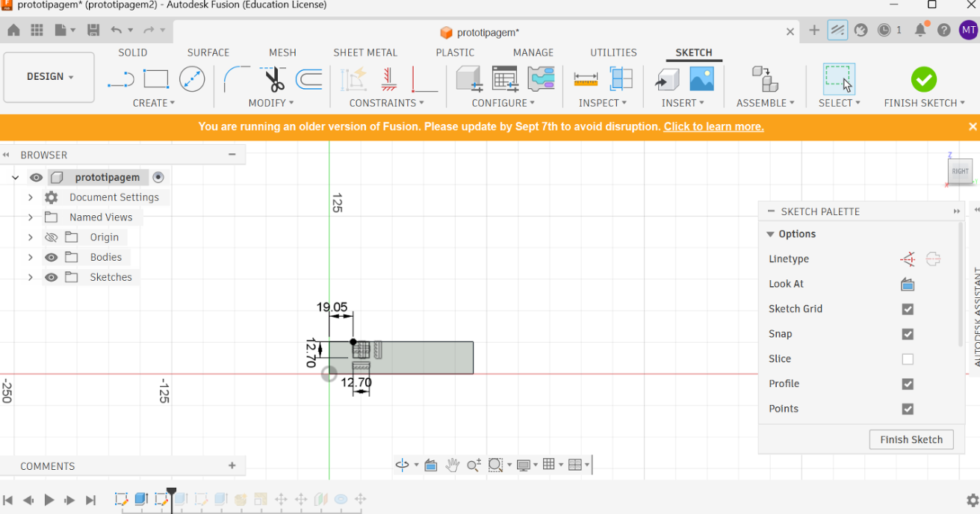Hide the Sketches folder
Viewport: 980px width, 514px height.
51,277
